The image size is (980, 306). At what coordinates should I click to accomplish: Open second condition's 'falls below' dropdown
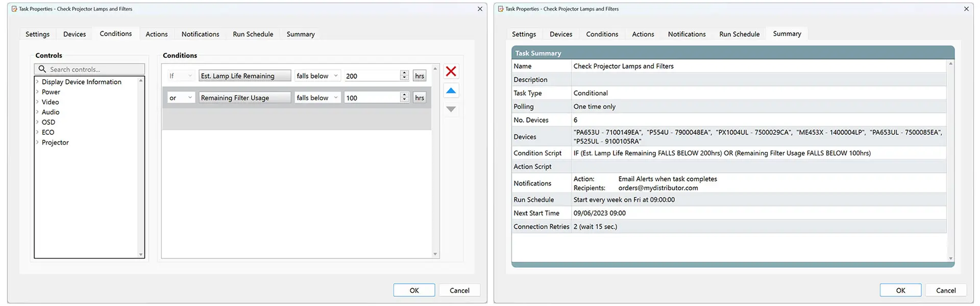tap(317, 98)
